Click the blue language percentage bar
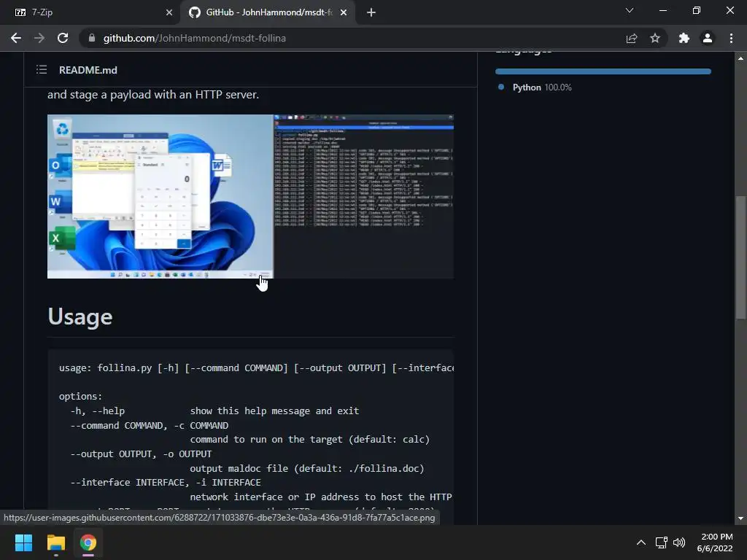Screen dimensions: 747x560 coord(603,71)
